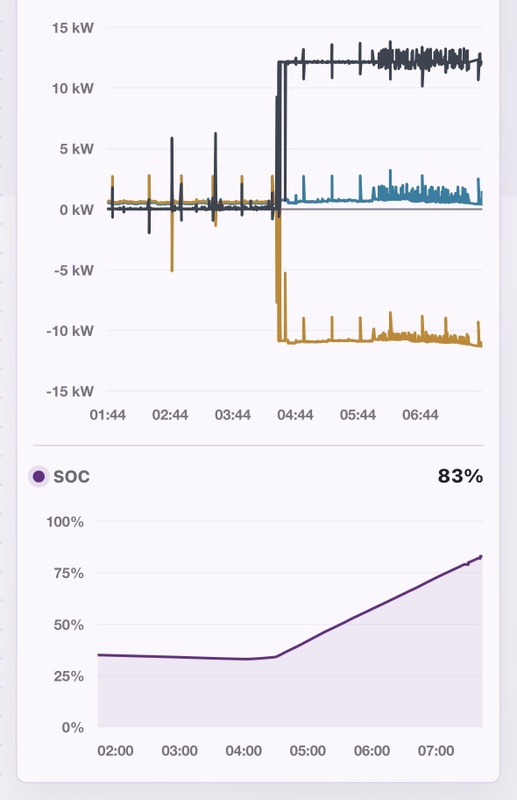Click the 04:44 label on the power chart

pos(295,415)
